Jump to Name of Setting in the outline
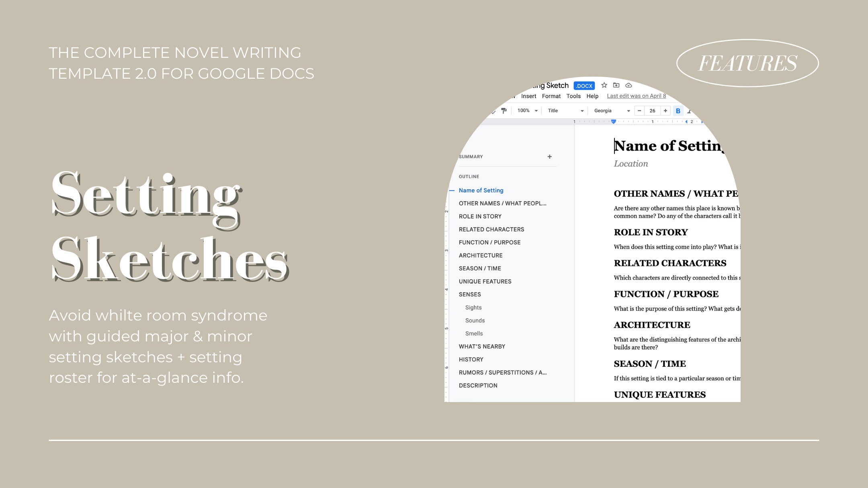 pyautogui.click(x=481, y=190)
